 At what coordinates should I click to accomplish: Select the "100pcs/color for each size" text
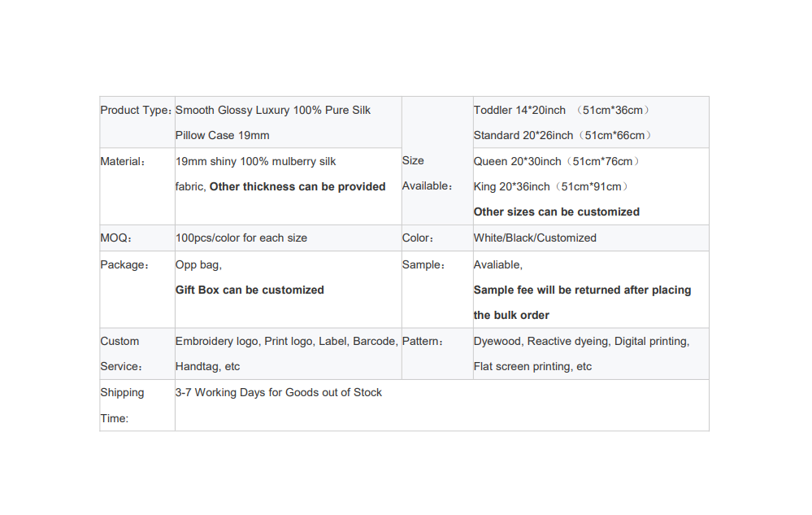241,238
